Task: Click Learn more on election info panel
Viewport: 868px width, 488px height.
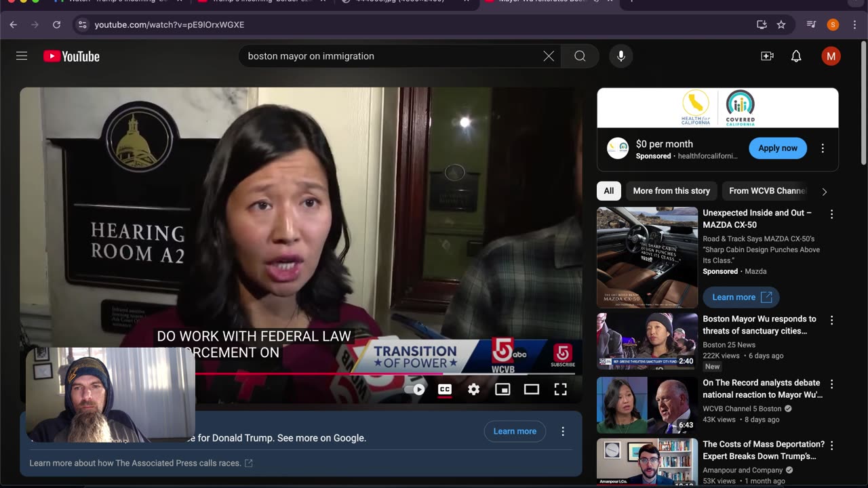Action: [515, 431]
